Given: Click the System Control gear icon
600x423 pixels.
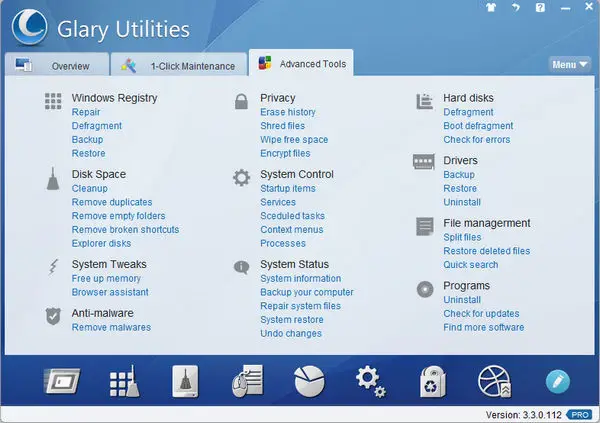Looking at the screenshot, I should coord(241,178).
